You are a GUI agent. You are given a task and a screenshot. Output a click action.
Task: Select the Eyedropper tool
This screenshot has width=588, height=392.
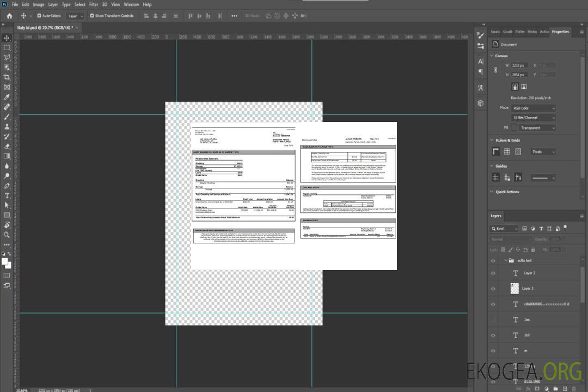pos(7,97)
